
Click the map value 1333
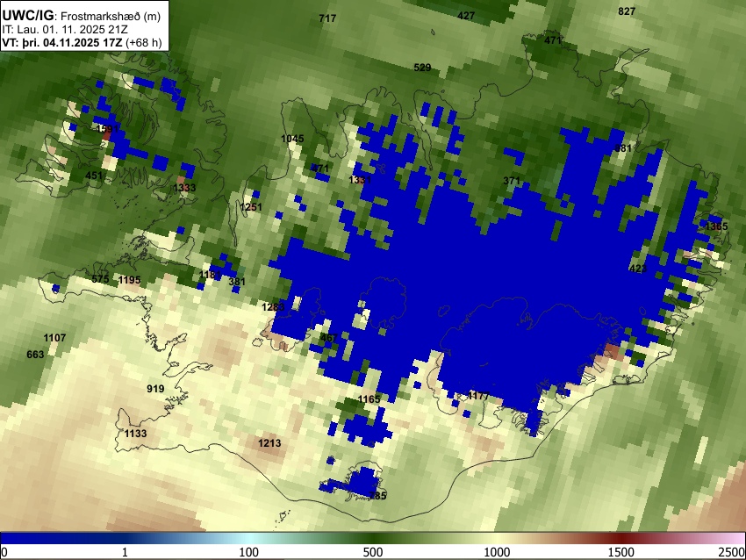point(184,188)
